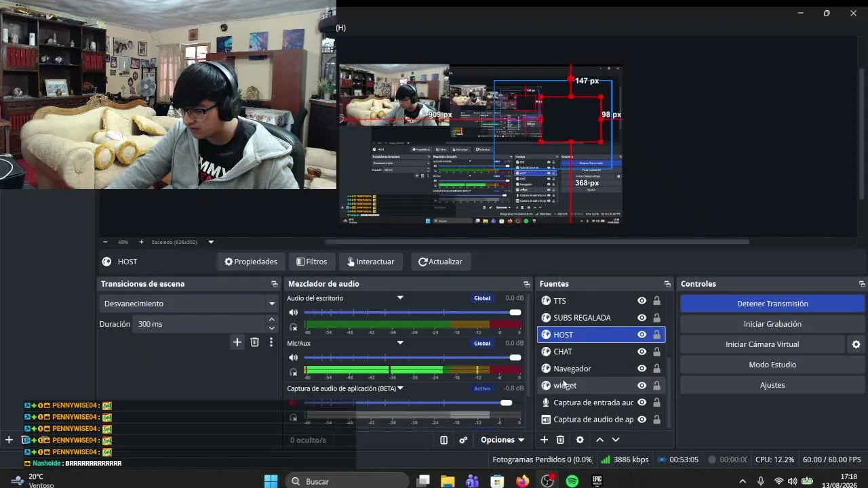Add a scene transition with the plus icon

point(237,342)
